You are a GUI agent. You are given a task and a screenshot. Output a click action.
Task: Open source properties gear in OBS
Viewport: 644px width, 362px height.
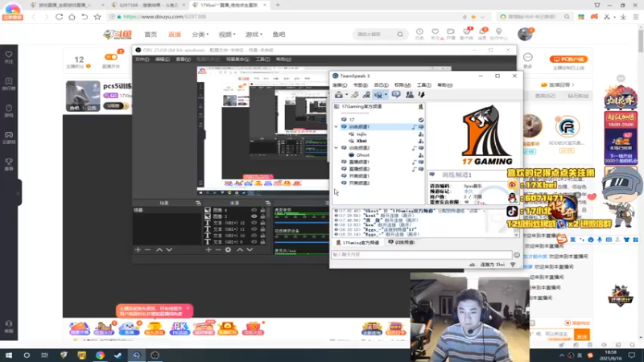(229, 249)
